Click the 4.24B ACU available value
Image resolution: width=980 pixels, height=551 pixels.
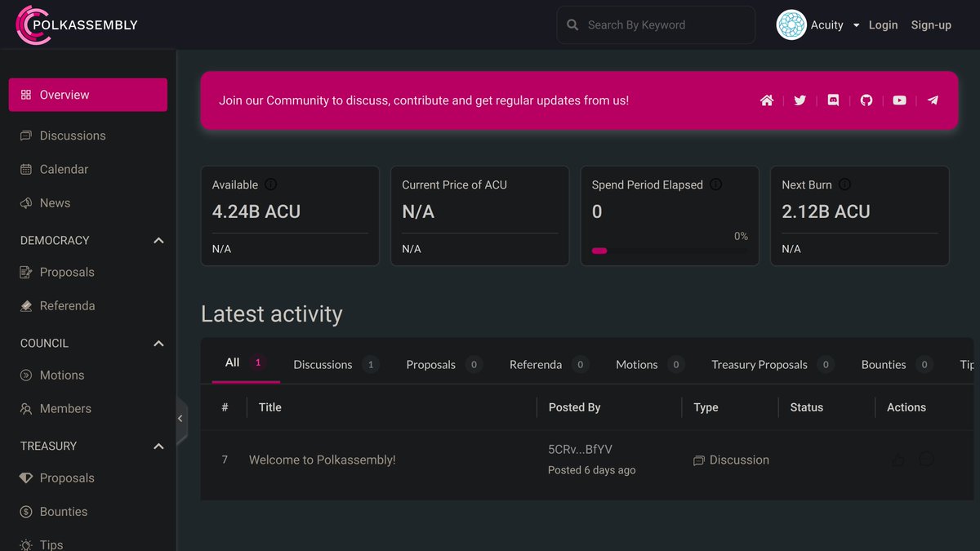click(256, 211)
